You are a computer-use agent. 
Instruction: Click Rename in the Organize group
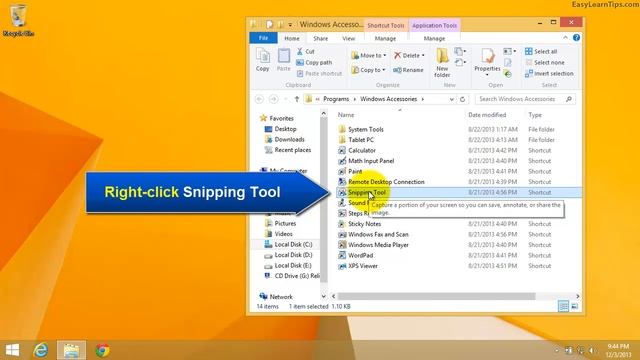point(408,70)
